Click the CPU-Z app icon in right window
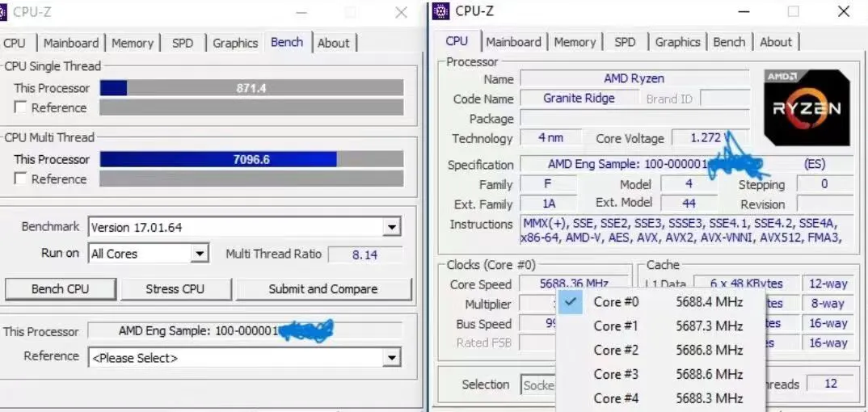 (440, 11)
